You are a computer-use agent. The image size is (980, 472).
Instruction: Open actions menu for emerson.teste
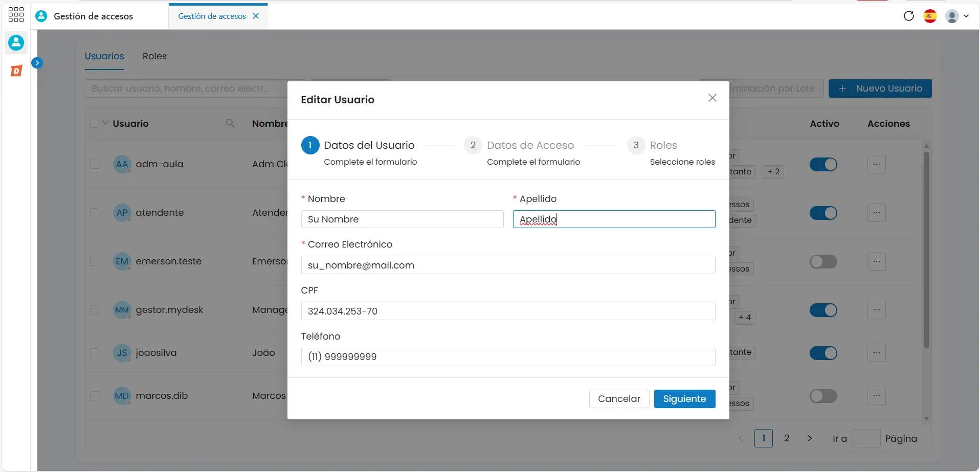pos(876,261)
